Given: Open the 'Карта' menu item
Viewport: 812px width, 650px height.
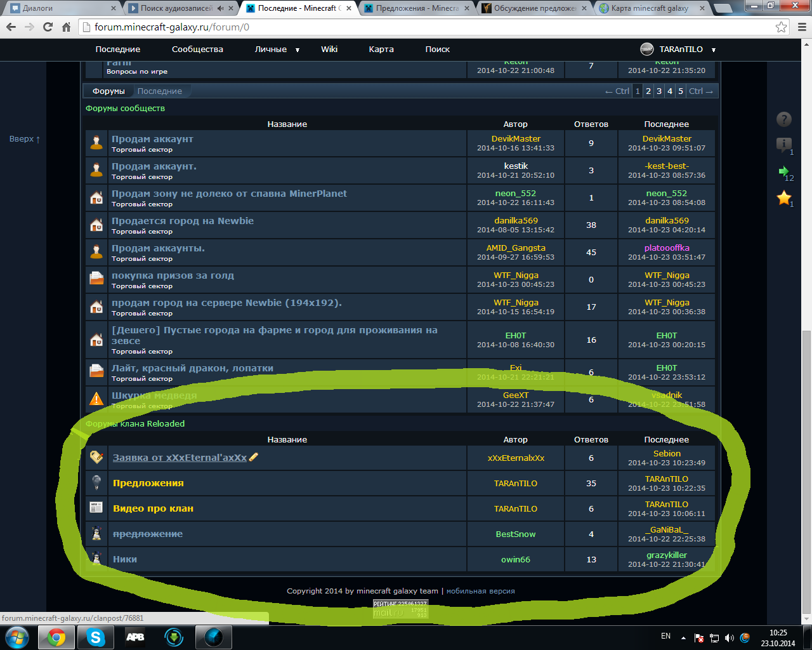Looking at the screenshot, I should (x=381, y=49).
